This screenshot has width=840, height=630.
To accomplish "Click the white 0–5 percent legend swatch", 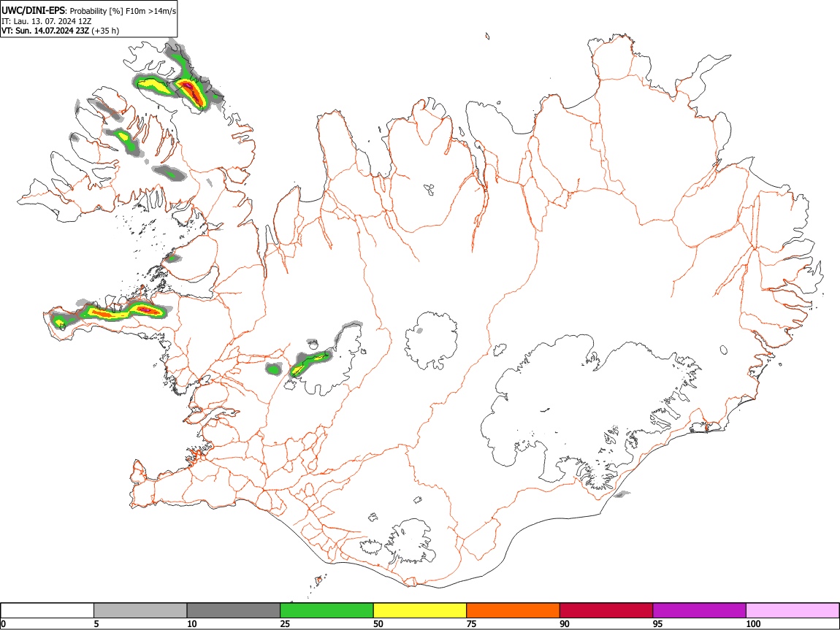I will (x=47, y=610).
